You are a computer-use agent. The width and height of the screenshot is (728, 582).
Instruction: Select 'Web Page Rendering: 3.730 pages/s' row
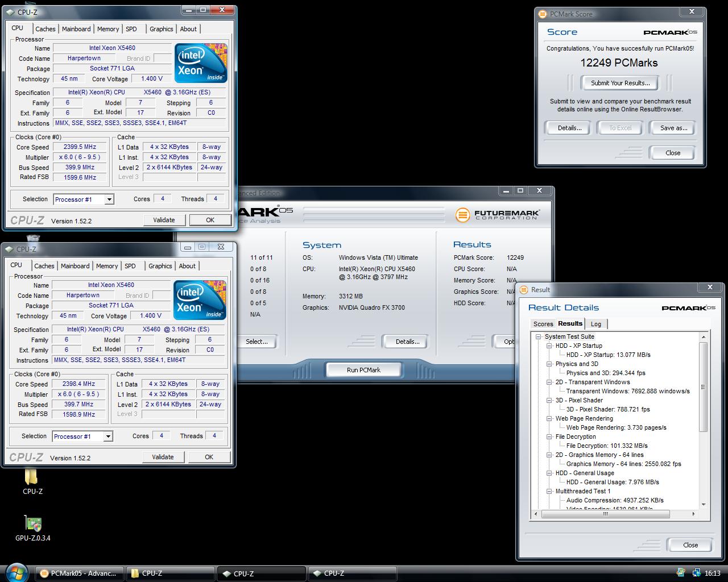pos(616,427)
